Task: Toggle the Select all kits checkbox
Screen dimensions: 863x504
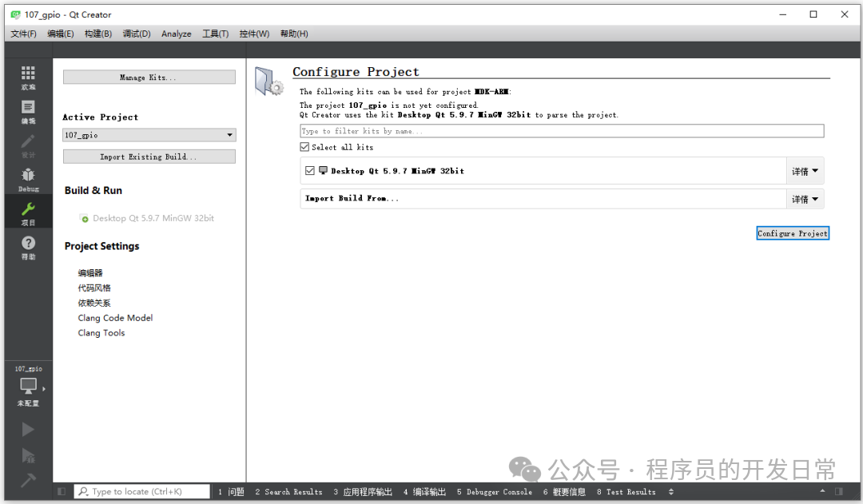Action: point(304,147)
